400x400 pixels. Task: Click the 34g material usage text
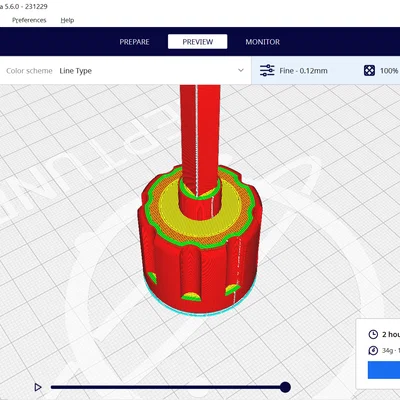click(387, 350)
